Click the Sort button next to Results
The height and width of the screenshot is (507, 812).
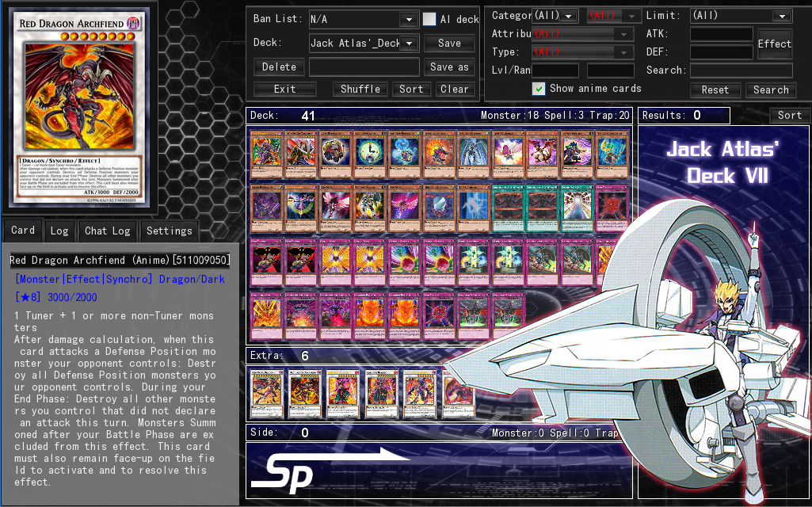789,116
